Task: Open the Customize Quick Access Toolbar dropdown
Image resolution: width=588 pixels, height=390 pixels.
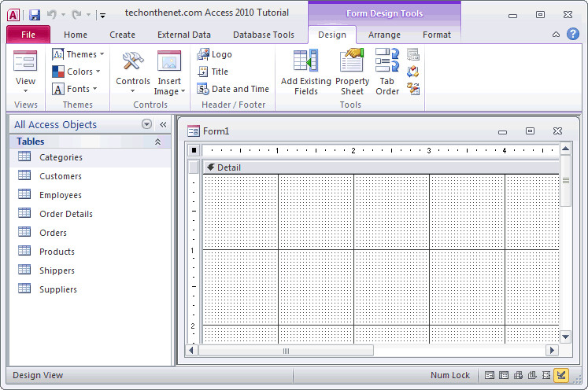Action: [102, 16]
